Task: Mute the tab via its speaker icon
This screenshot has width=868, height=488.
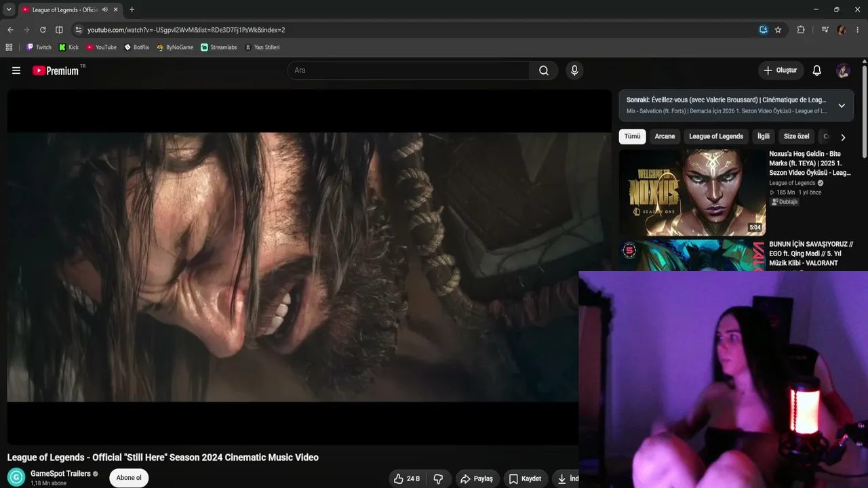Action: [104, 9]
